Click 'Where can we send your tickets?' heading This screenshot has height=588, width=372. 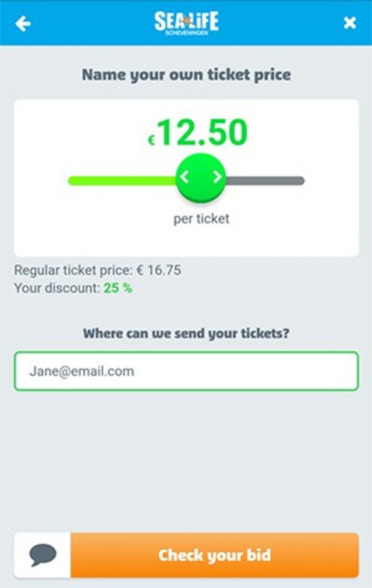186,334
